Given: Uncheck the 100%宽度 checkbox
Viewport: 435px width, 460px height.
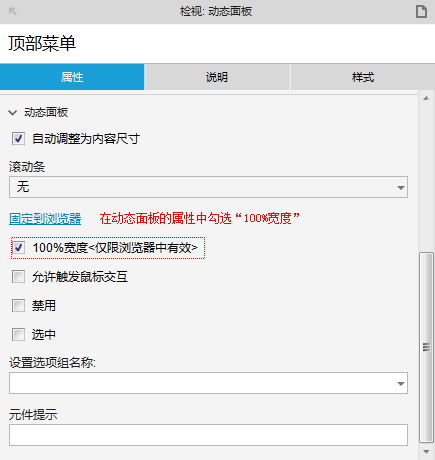Looking at the screenshot, I should point(18,248).
